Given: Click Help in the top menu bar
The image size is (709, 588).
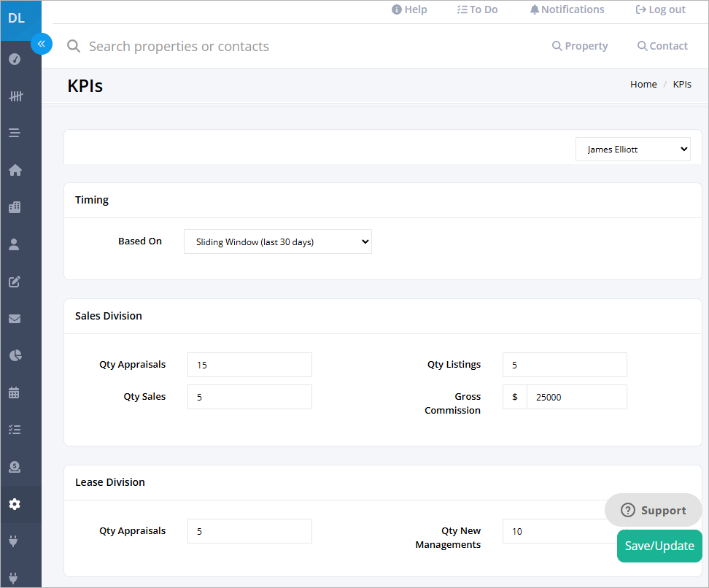Looking at the screenshot, I should pyautogui.click(x=409, y=9).
